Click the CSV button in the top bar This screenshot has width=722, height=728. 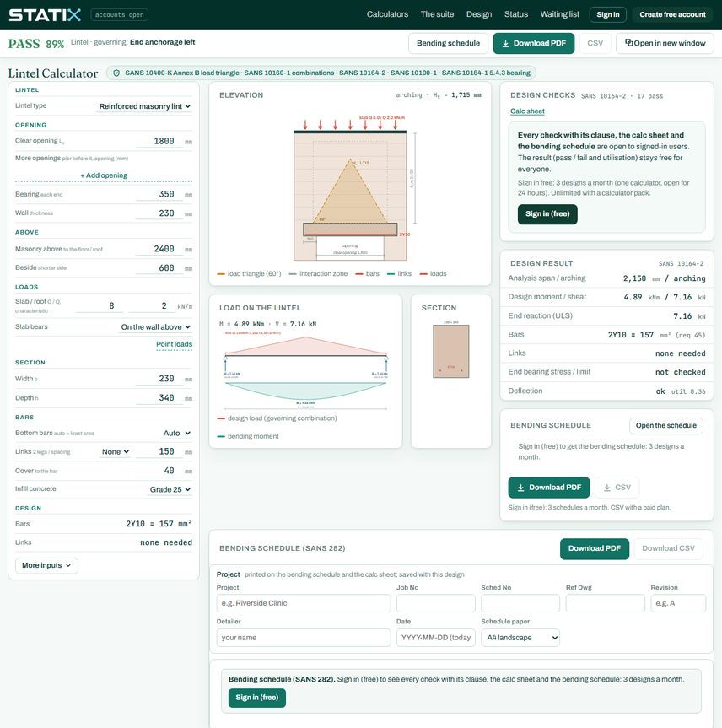click(x=595, y=43)
